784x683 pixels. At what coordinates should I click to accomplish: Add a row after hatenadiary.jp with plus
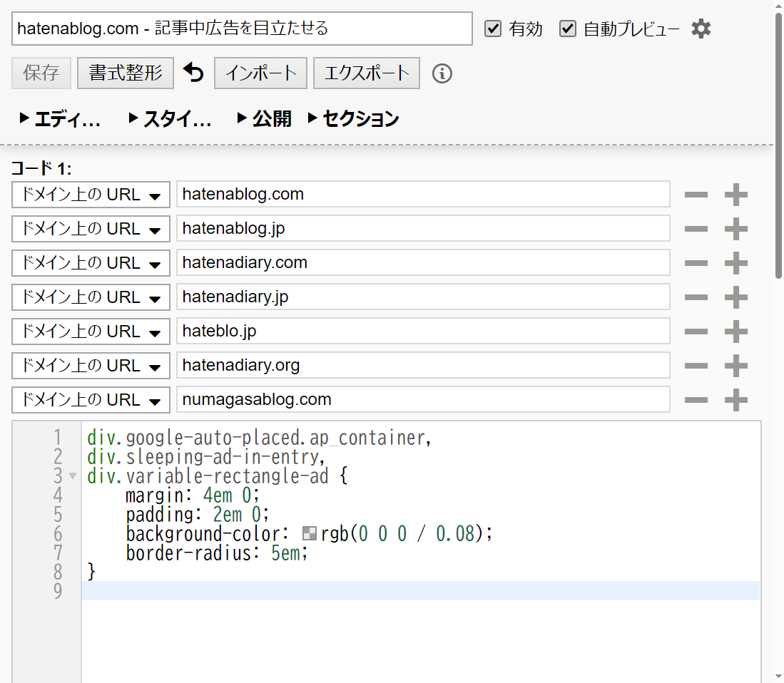tap(736, 297)
